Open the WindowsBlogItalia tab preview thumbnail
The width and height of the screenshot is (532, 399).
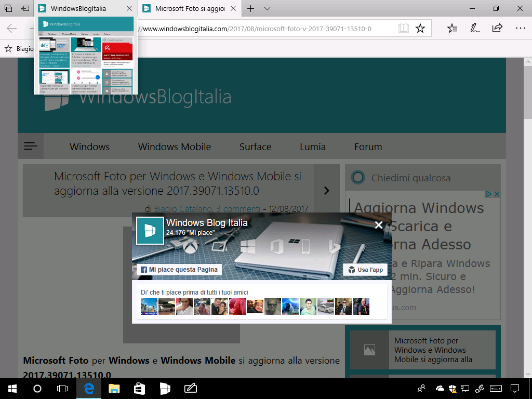click(x=86, y=56)
